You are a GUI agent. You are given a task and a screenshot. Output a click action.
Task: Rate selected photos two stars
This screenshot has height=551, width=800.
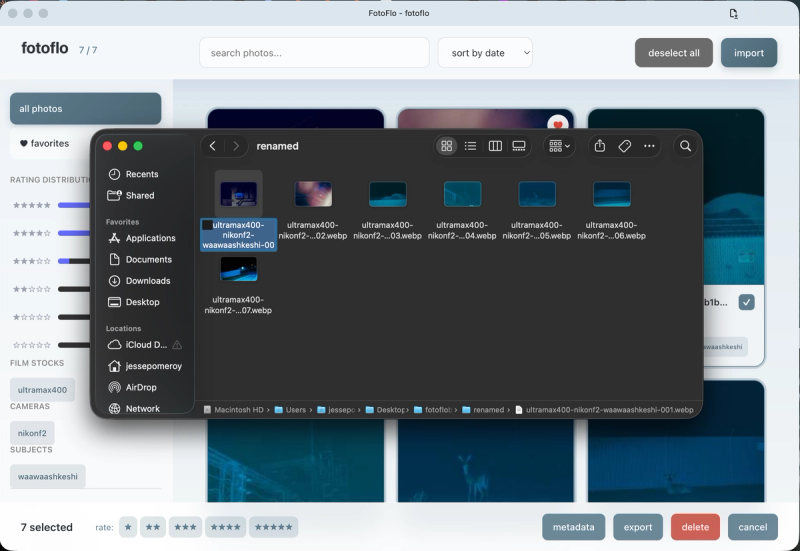coord(153,527)
